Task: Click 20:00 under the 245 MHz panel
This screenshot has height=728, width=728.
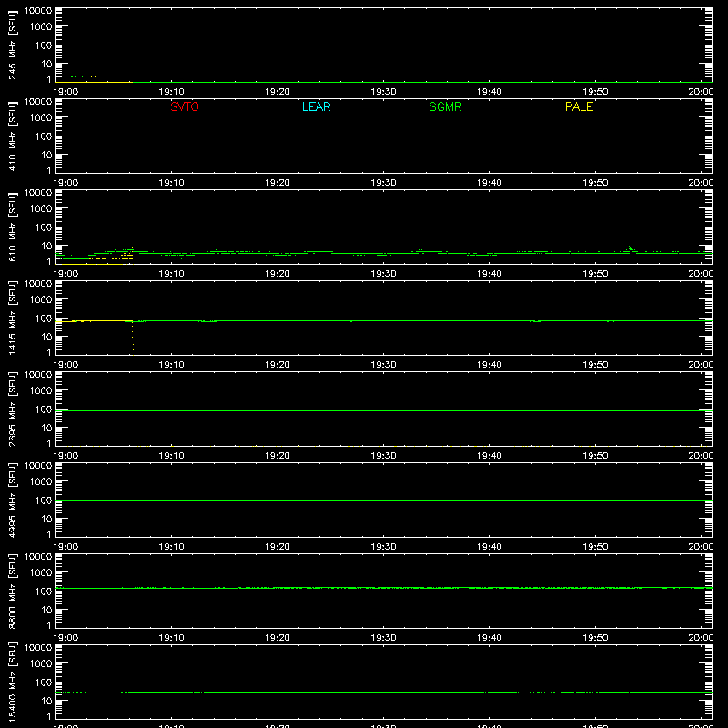Action: click(701, 92)
